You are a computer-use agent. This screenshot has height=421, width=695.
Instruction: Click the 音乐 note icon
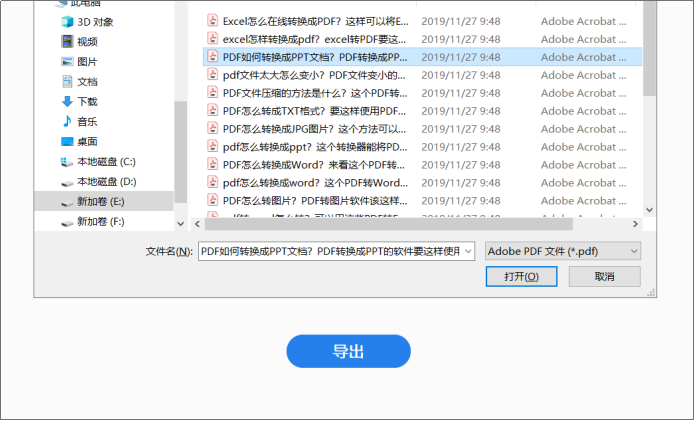tap(67, 121)
